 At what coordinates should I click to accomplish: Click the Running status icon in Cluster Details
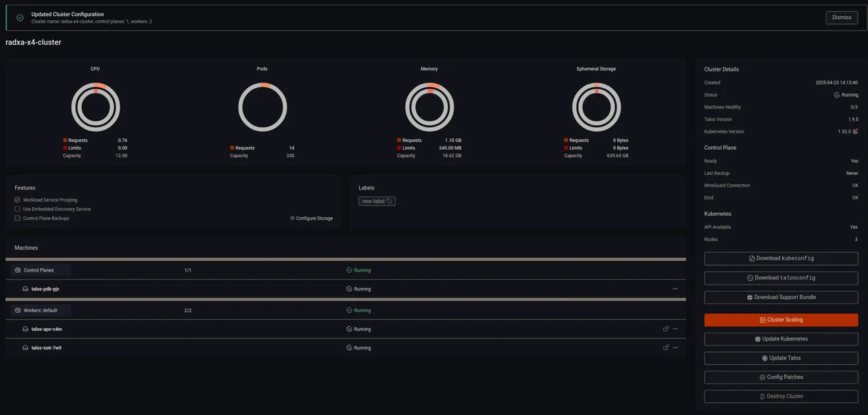pos(837,95)
